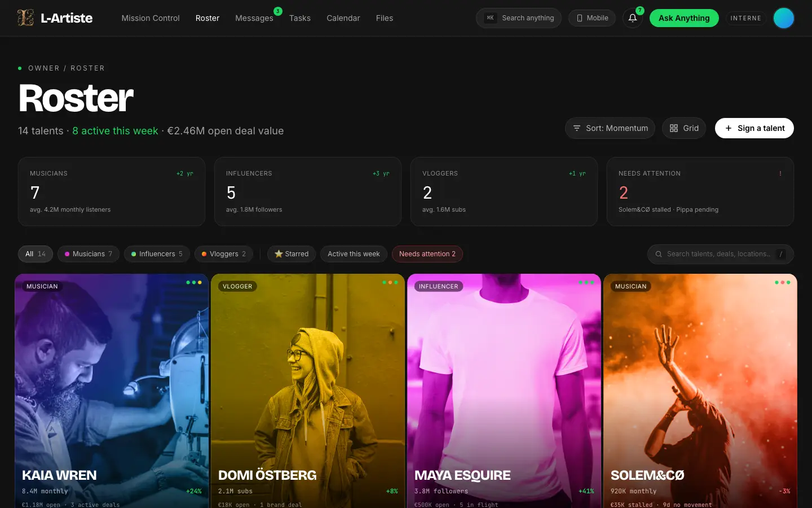Select the Roster nav item

tap(208, 18)
